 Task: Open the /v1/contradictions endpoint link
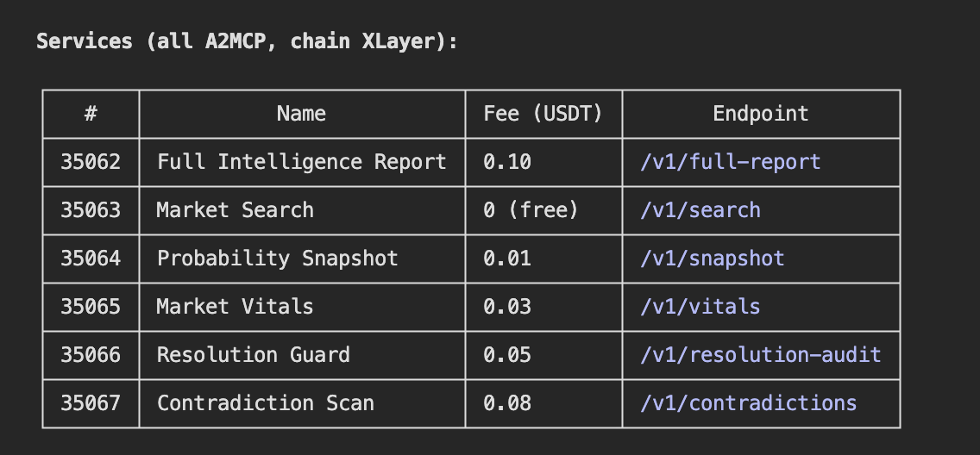(748, 402)
